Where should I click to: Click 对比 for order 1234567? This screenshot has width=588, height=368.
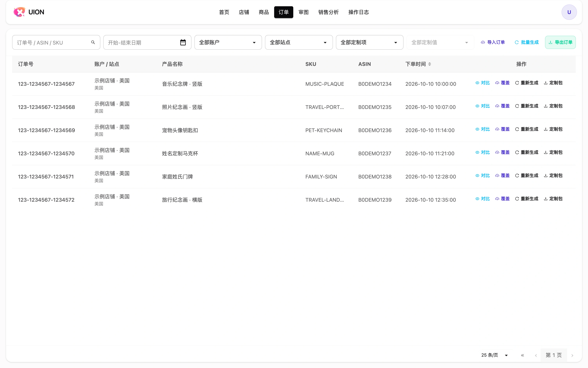coord(483,83)
